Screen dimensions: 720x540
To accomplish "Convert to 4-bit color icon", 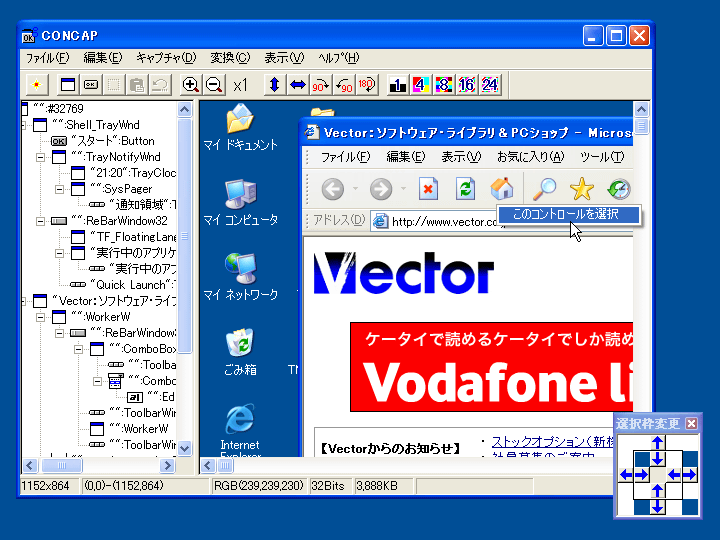I will pos(421,84).
